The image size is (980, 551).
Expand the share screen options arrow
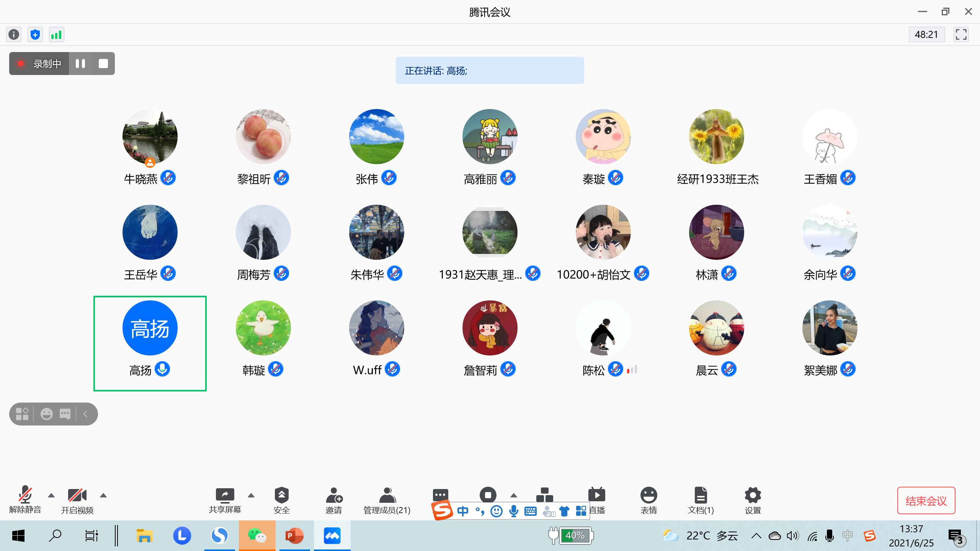tap(251, 495)
